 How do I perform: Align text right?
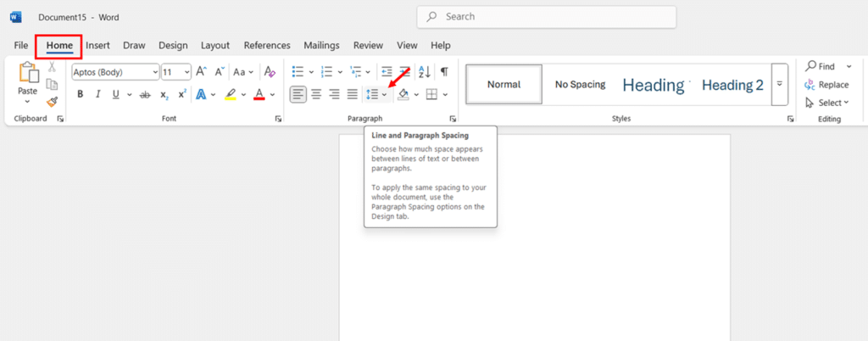tap(334, 95)
